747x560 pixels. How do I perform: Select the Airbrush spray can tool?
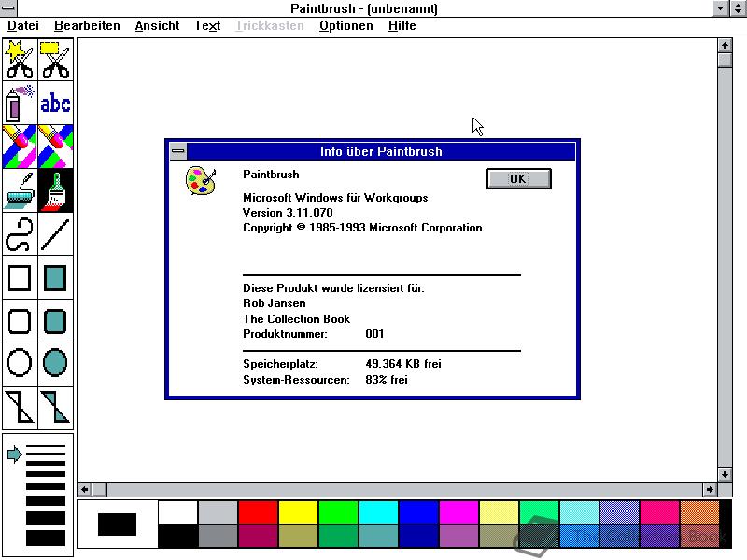tap(20, 103)
